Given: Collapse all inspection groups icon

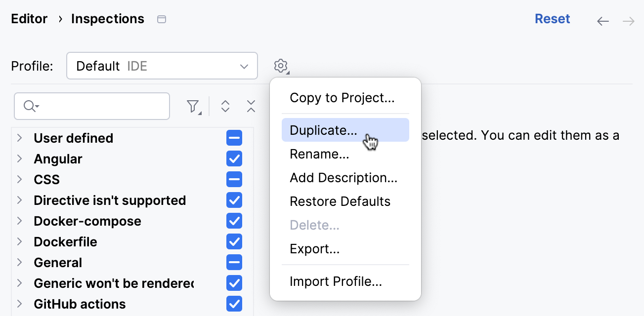Looking at the screenshot, I should coord(251,106).
